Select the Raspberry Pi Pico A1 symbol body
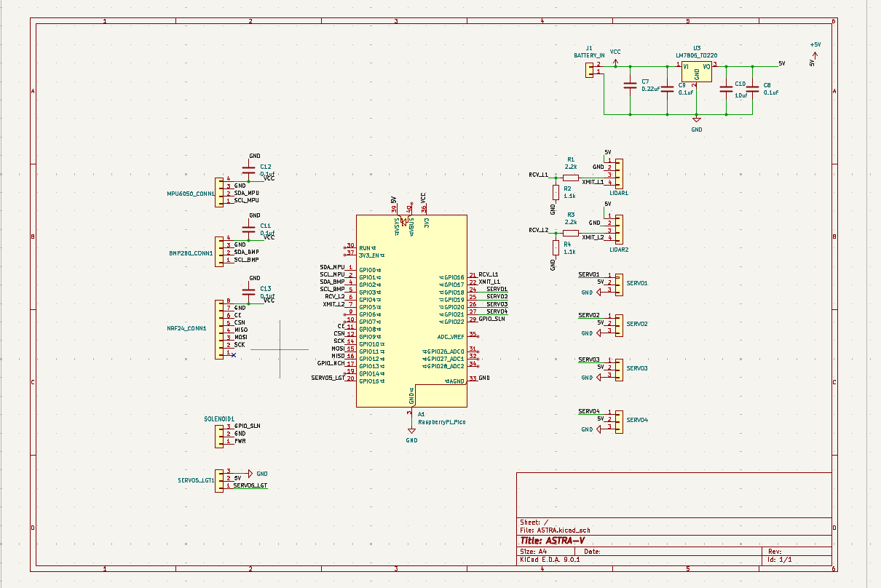This screenshot has height=588, width=881. pos(411,327)
